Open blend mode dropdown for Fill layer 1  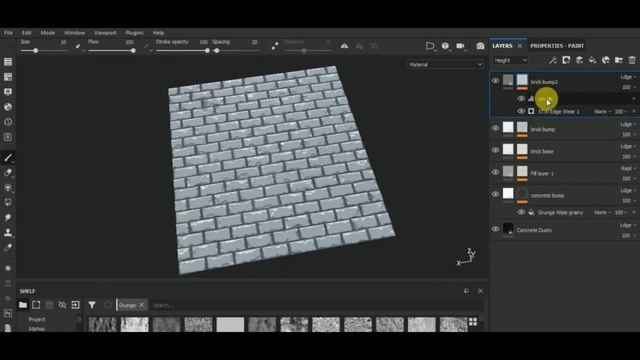click(x=628, y=168)
